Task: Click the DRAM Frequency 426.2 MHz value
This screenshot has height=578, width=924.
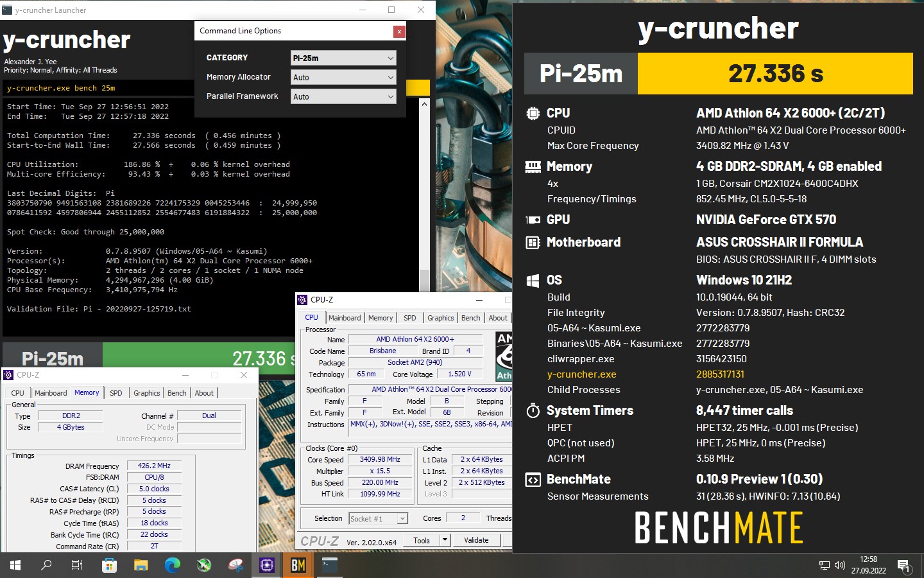Action: (x=154, y=466)
